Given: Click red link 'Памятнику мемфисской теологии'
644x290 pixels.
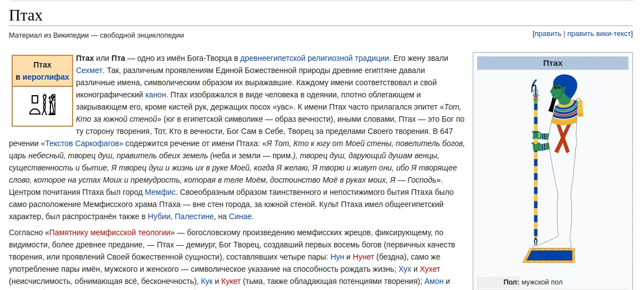Looking at the screenshot, I should [x=110, y=233].
